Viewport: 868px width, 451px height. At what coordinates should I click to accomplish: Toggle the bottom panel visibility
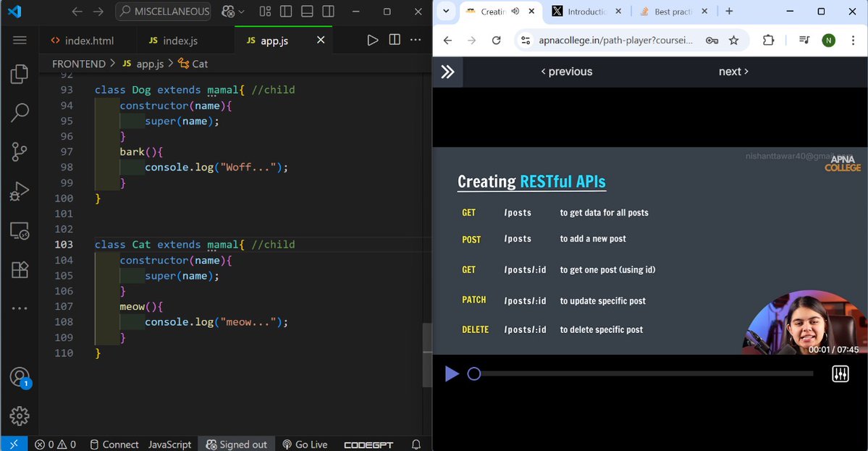point(307,11)
